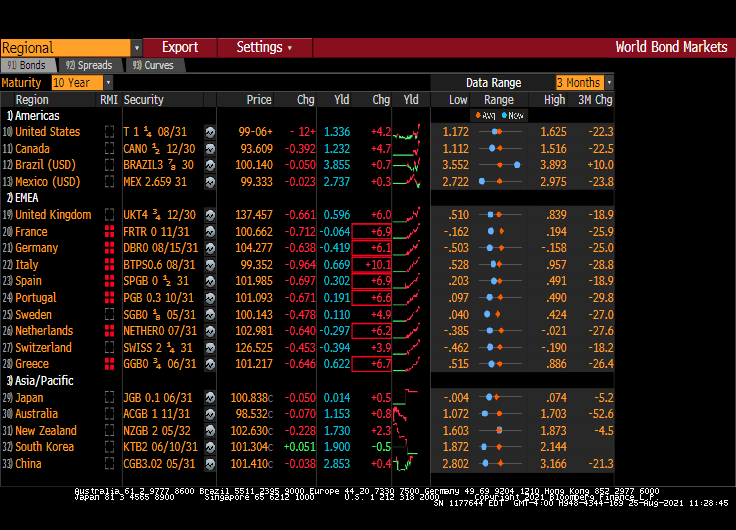Screen dimensions: 736x530
Task: Check the RMI box for United Kingdom
Action: pos(109,215)
